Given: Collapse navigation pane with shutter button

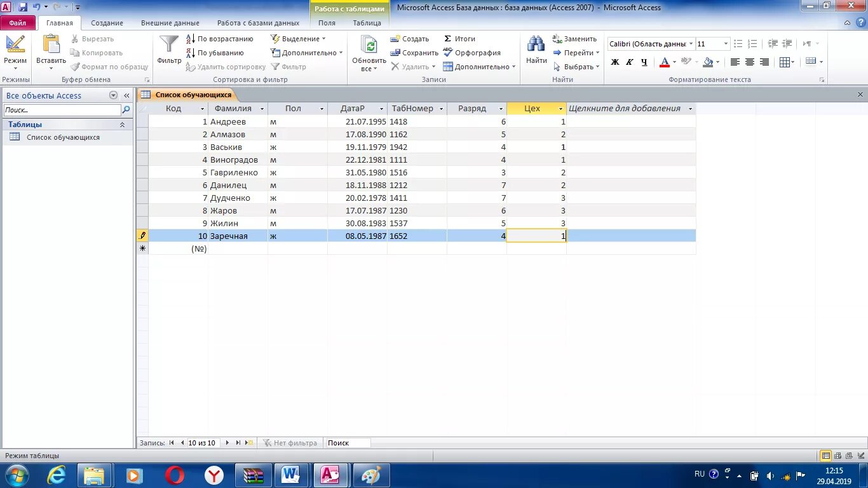Looking at the screenshot, I should click(126, 95).
